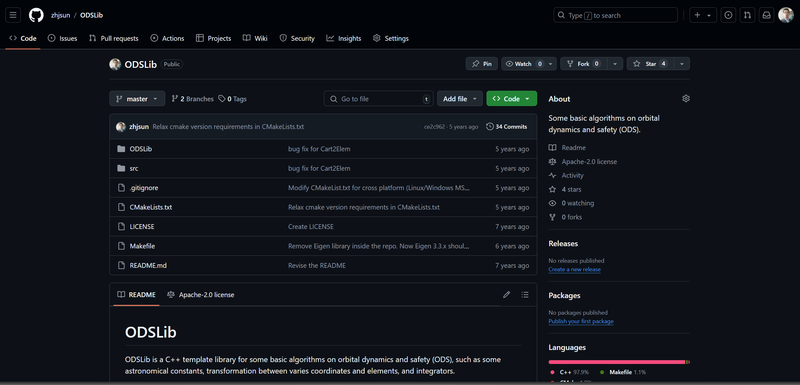Open the Actions tab
The height and width of the screenshot is (385, 800).
pyautogui.click(x=167, y=38)
